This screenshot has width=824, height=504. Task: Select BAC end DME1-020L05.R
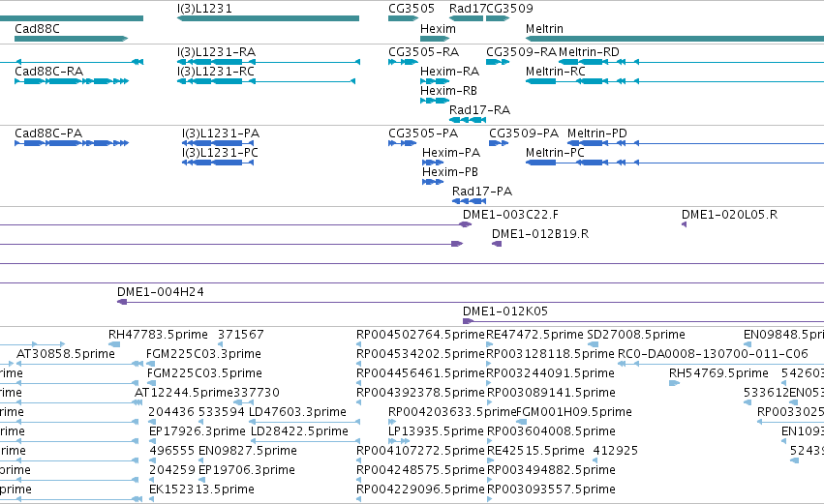tap(729, 215)
